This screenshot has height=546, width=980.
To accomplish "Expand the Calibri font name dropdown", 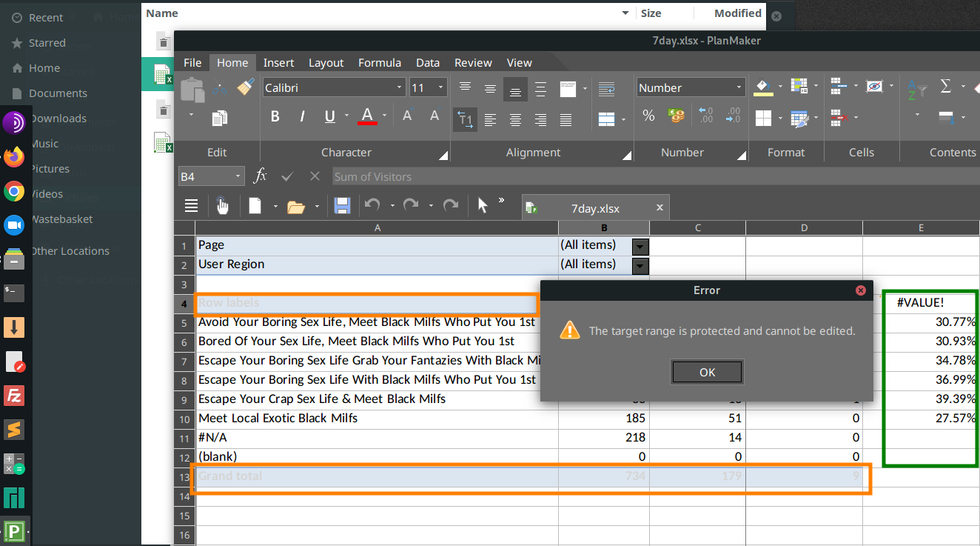I will point(400,87).
